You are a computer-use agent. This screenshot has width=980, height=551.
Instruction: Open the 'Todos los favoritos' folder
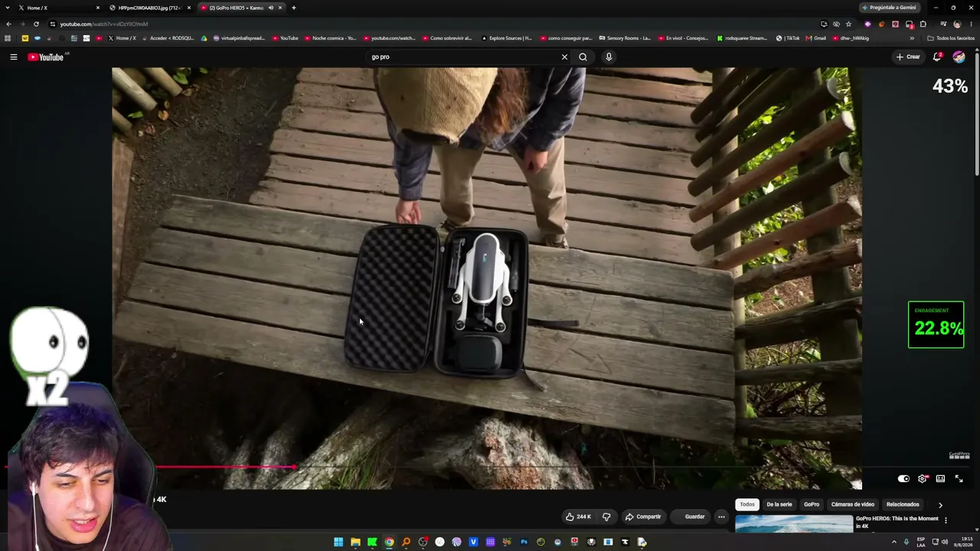[950, 38]
